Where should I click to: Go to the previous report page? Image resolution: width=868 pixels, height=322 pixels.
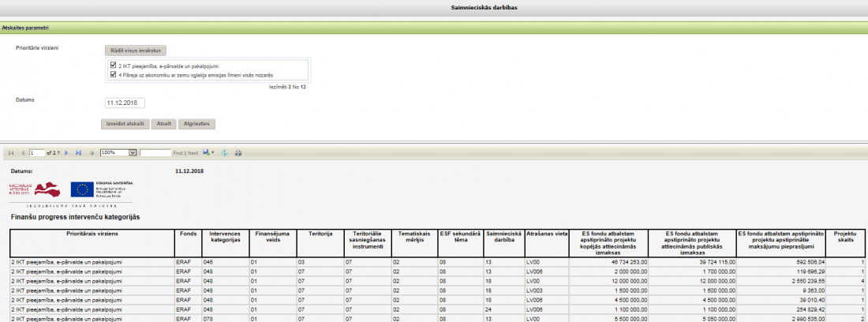click(22, 152)
